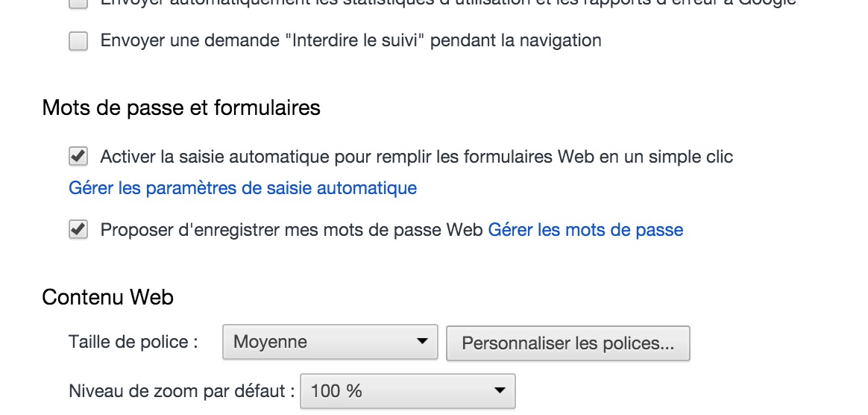
Task: Click the word "Moyenne" in the font size box
Action: pos(270,343)
